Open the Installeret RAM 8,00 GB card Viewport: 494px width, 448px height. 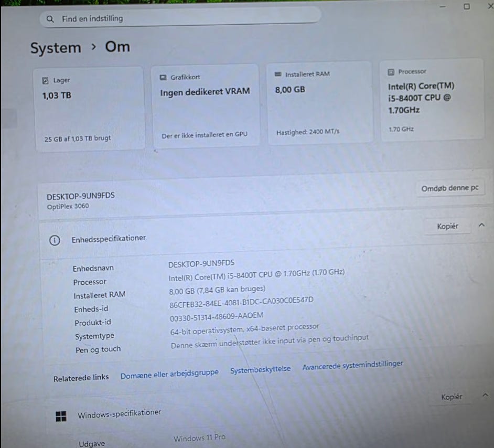tap(320, 103)
